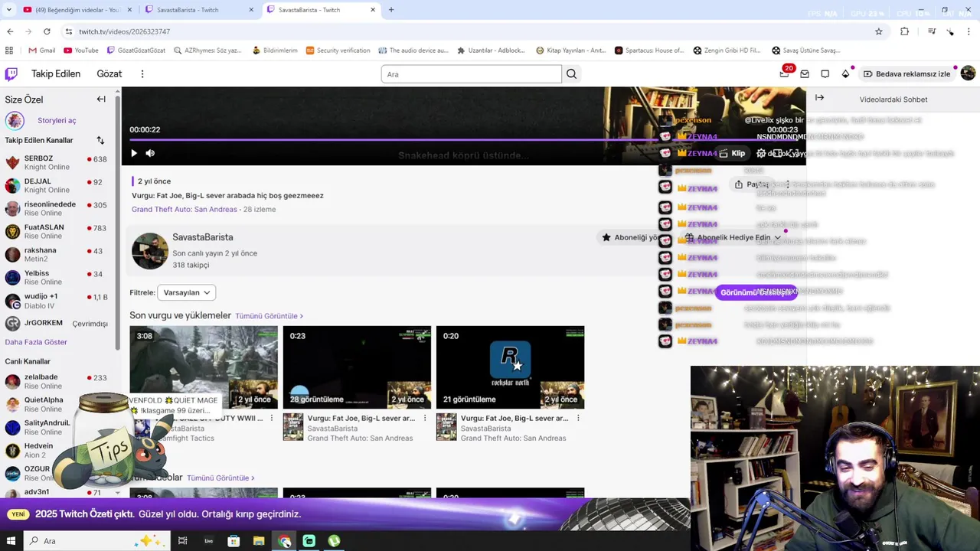Open the 3:08 video thumbnail
980x551 pixels.
(x=204, y=367)
